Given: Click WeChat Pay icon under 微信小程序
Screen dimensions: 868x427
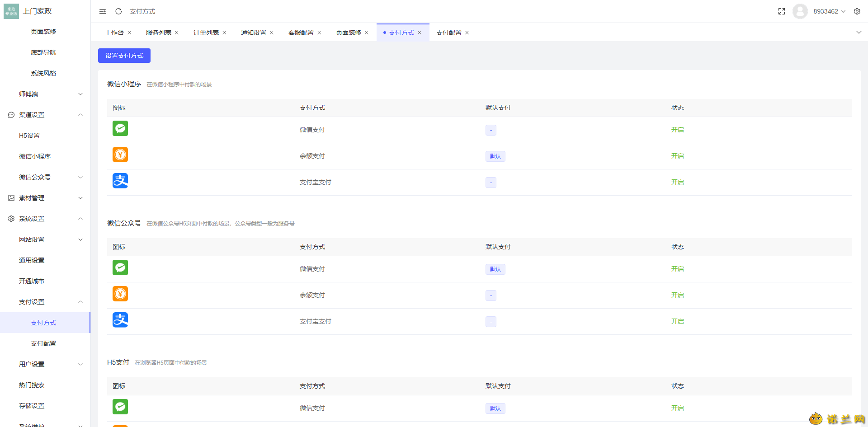Looking at the screenshot, I should tap(120, 128).
